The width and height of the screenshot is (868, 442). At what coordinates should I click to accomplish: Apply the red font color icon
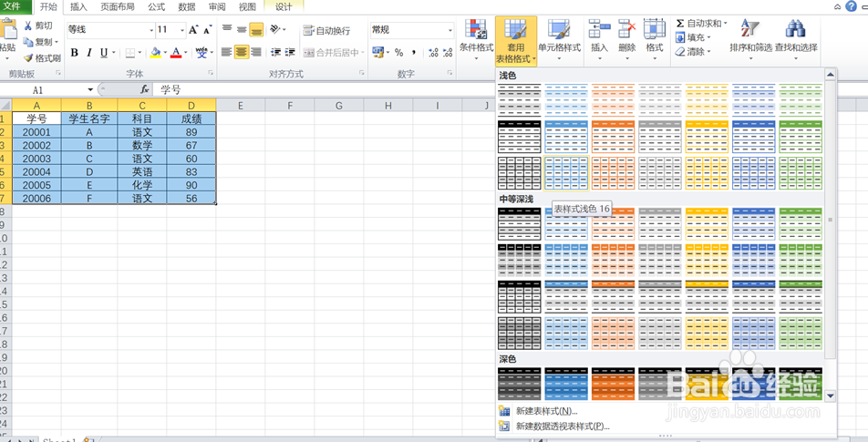(x=176, y=53)
